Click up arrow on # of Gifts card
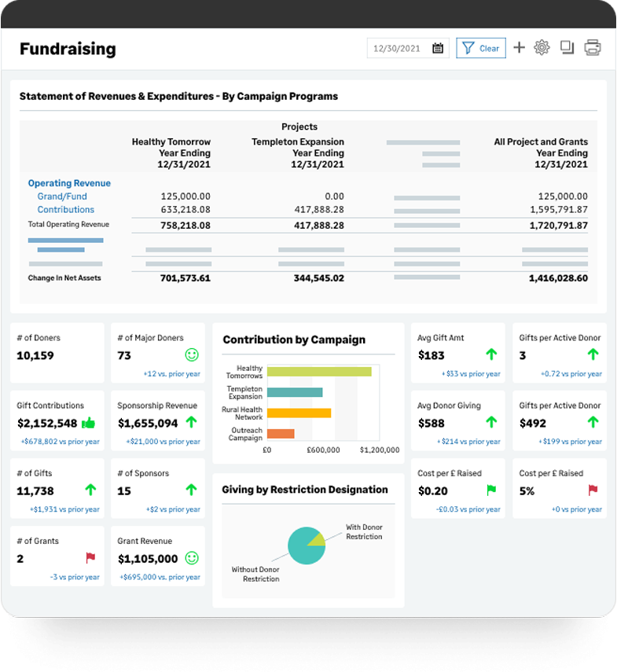 pyautogui.click(x=90, y=490)
